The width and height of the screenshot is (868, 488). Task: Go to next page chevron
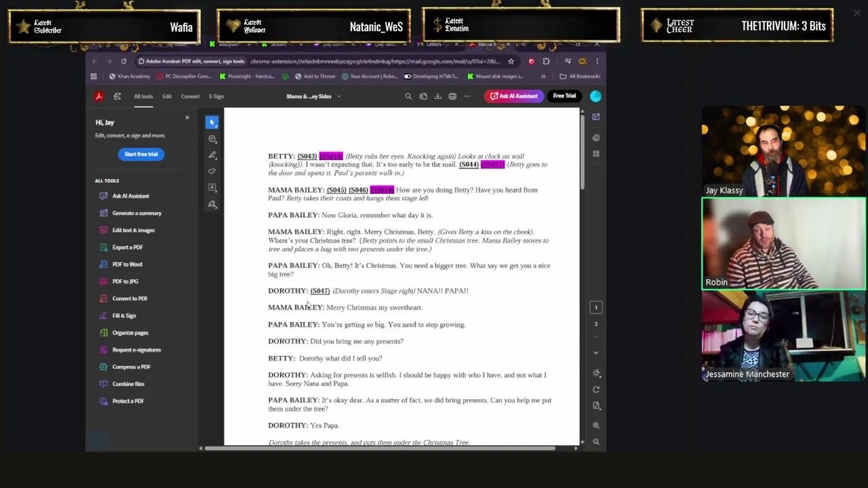[x=596, y=352]
